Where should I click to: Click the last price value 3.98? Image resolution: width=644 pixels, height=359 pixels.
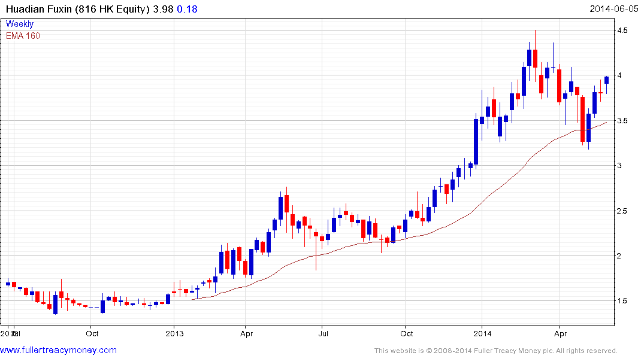[x=163, y=9]
